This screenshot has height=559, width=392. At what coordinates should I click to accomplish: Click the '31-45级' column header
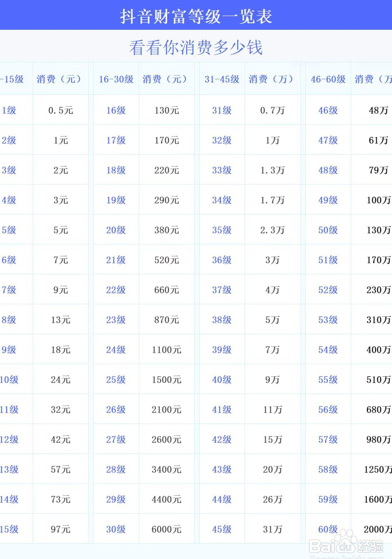tap(222, 79)
